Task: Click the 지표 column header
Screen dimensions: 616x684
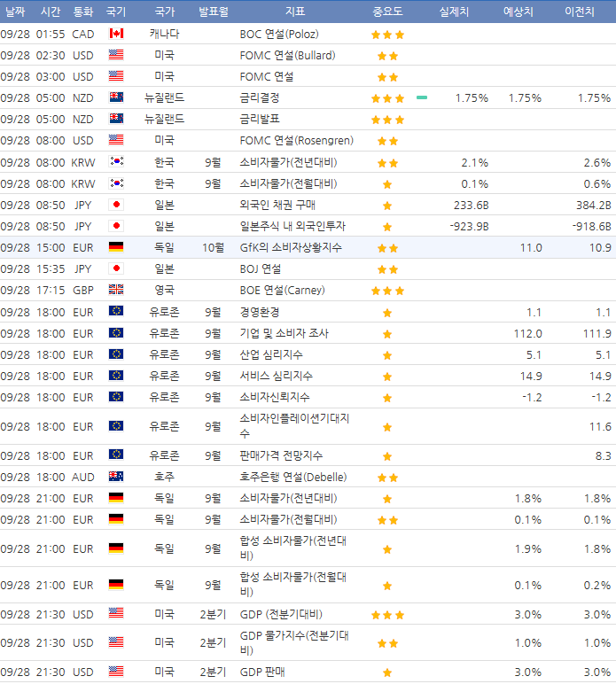Action: pyautogui.click(x=295, y=12)
